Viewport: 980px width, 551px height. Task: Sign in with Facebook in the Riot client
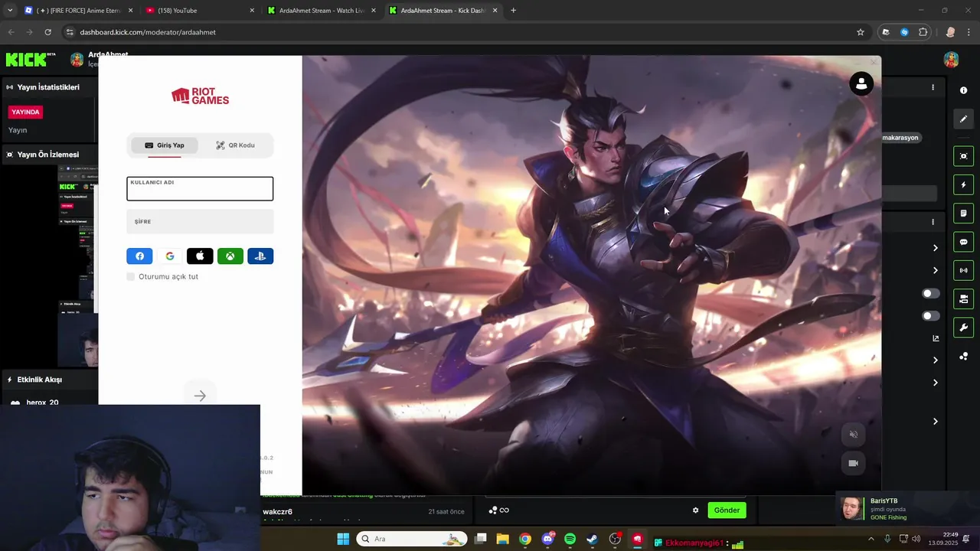[139, 256]
